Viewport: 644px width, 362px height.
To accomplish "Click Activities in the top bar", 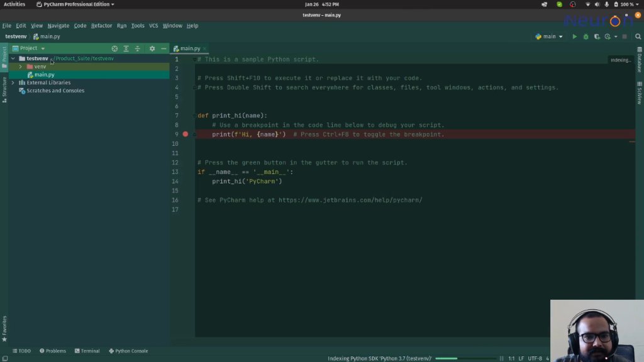I will click(x=14, y=4).
